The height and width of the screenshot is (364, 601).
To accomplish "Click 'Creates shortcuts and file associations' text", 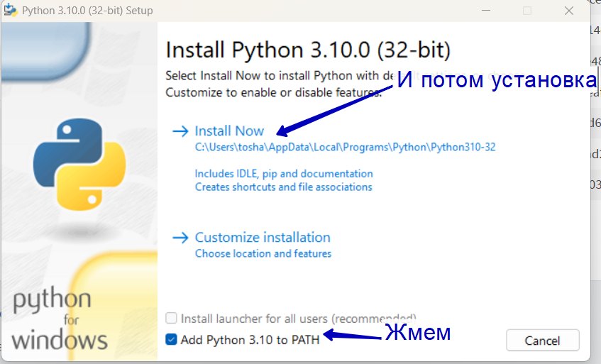I will pos(284,187).
